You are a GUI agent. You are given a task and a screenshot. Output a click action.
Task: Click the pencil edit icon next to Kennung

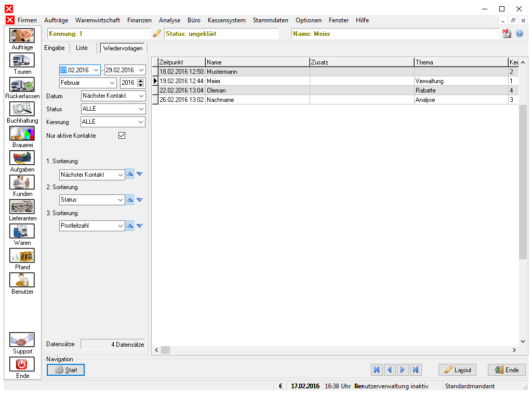pos(157,33)
